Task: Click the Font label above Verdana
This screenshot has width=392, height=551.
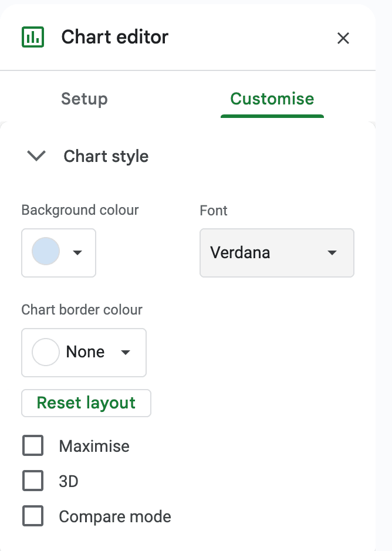Action: 214,210
